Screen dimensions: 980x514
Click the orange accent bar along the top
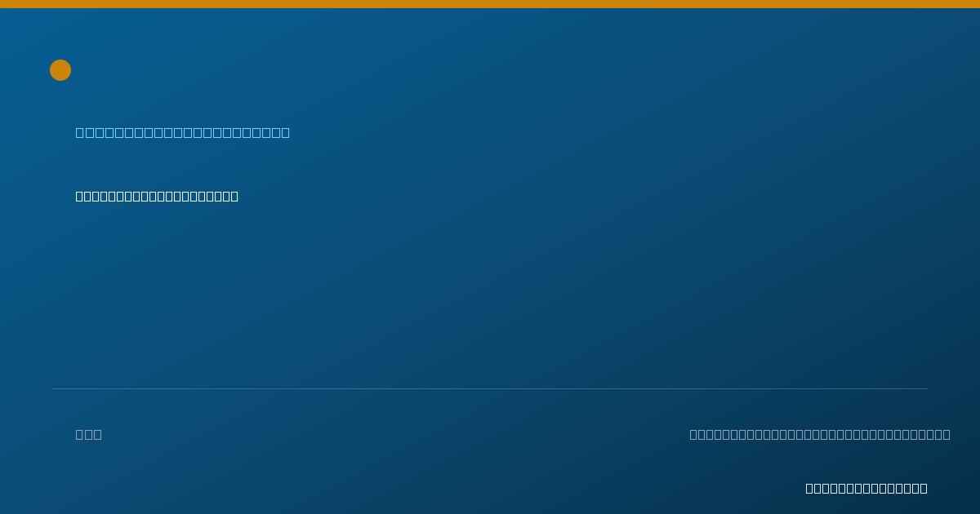click(490, 4)
